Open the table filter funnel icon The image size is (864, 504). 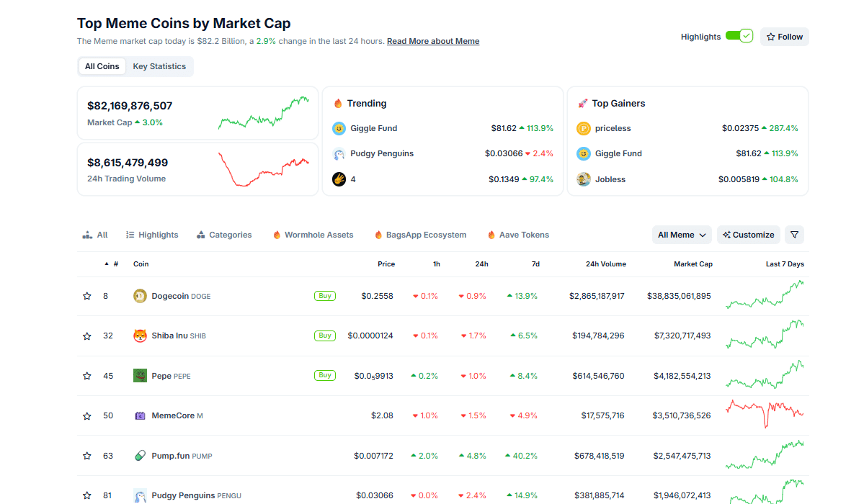(x=794, y=235)
